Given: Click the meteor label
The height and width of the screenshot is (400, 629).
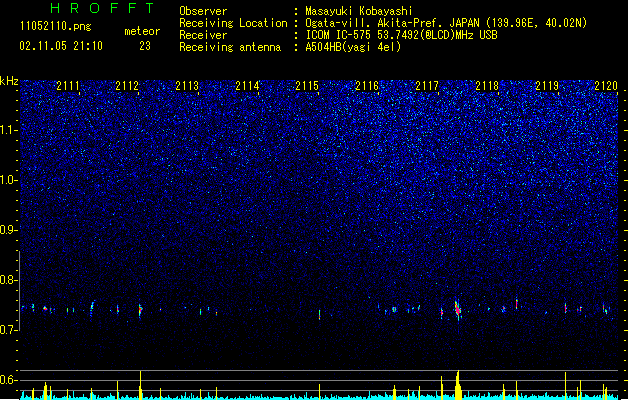Looking at the screenshot, I should 142,31.
